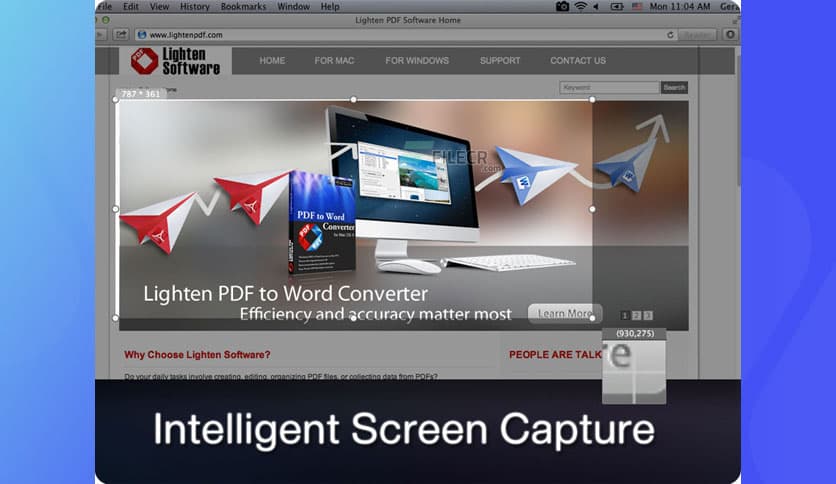Open the History menu
The width and height of the screenshot is (836, 484).
[x=195, y=6]
